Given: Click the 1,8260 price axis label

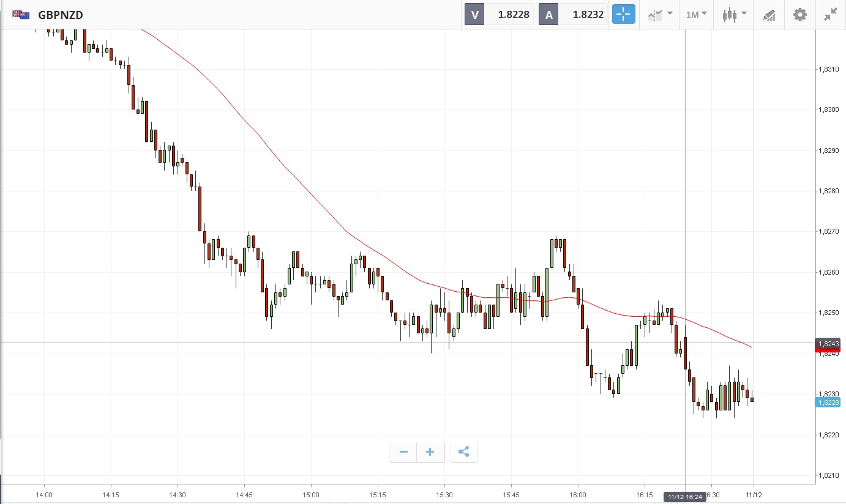Looking at the screenshot, I should 828,272.
